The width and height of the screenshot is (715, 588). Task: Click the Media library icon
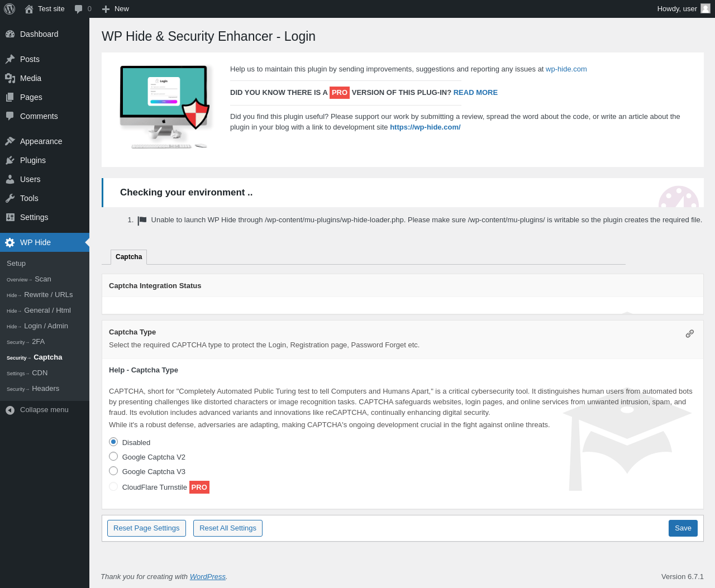pyautogui.click(x=10, y=78)
